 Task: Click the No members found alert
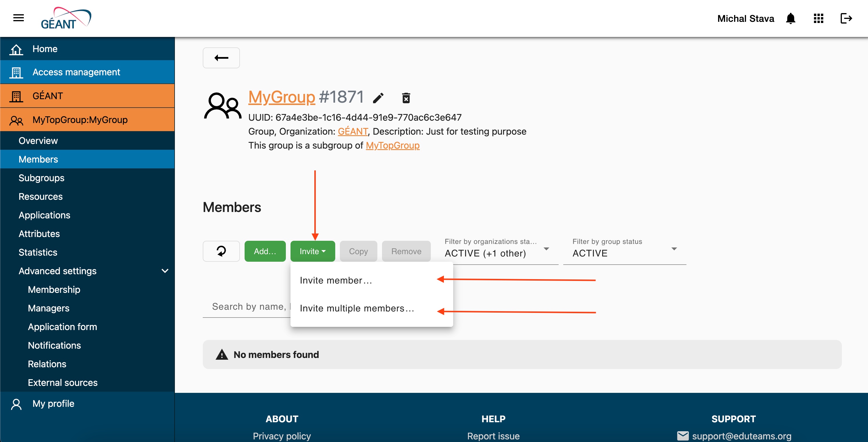tap(522, 354)
